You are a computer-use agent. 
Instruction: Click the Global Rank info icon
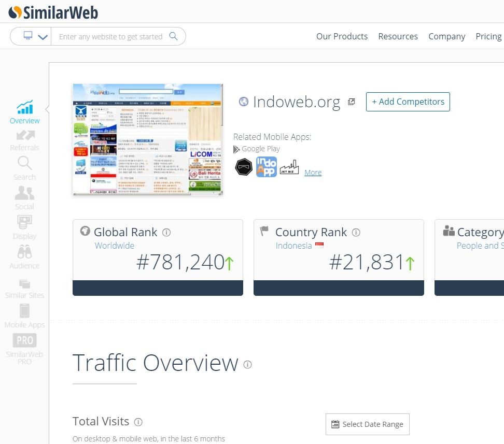tap(166, 233)
